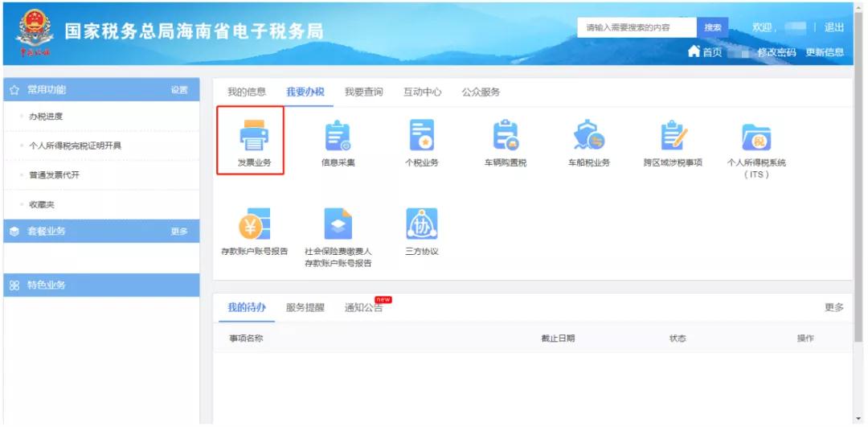Click the 特色业务 grid icon
This screenshot has width=868, height=427.
(15, 285)
